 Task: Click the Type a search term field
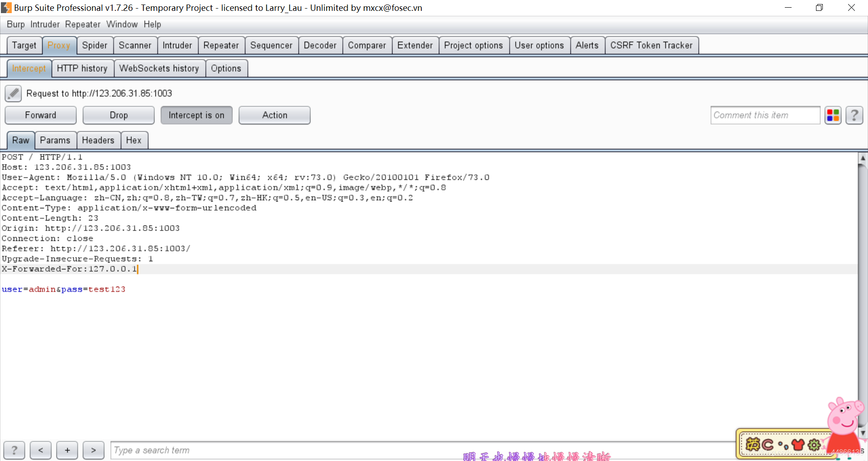tap(423, 450)
